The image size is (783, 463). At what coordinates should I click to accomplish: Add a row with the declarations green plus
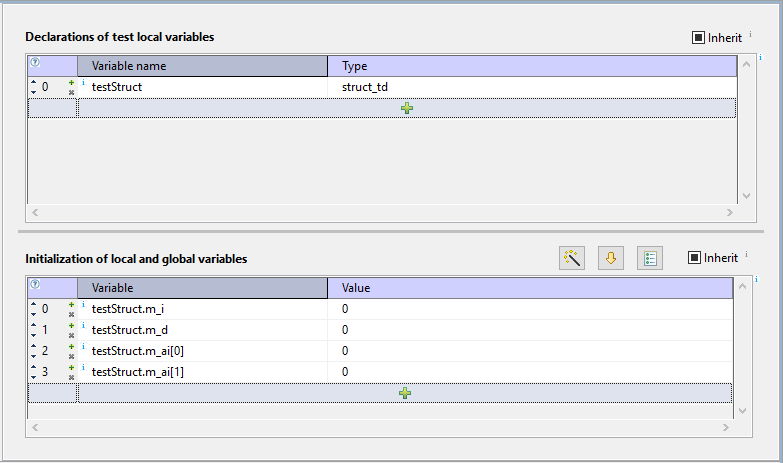(x=406, y=108)
